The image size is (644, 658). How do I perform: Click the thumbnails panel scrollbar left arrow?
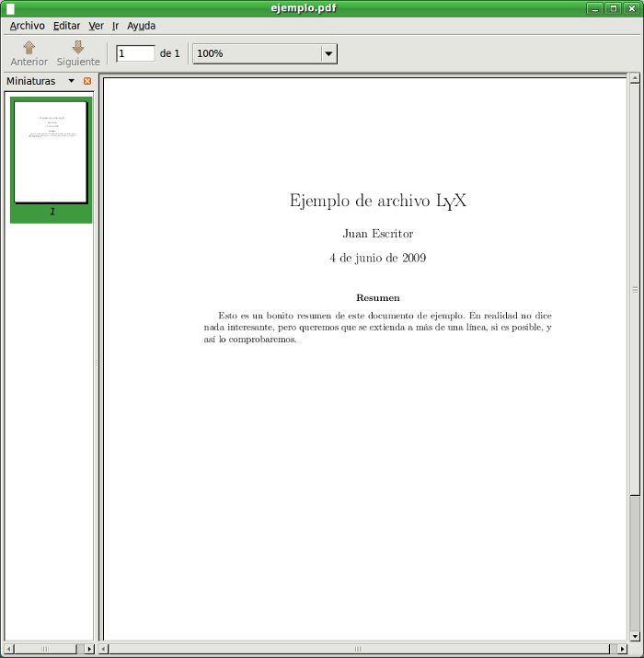tap(9, 649)
